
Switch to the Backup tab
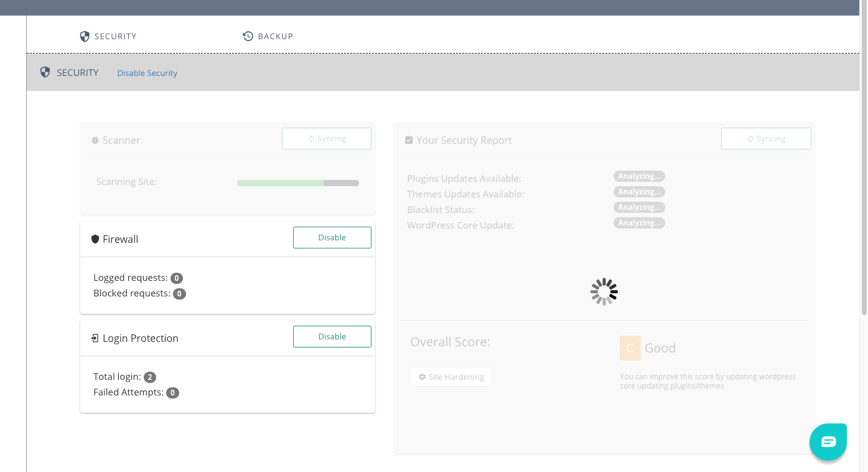275,36
